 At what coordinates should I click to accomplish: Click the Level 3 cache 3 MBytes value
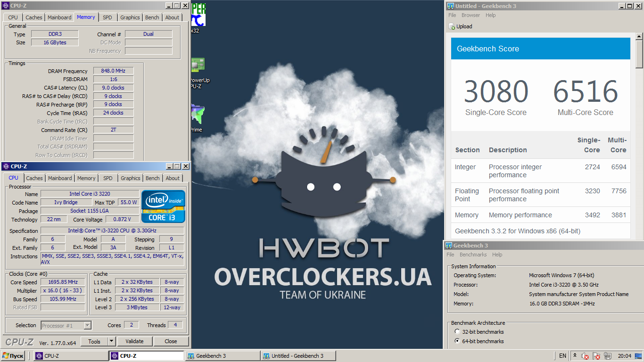pyautogui.click(x=137, y=307)
